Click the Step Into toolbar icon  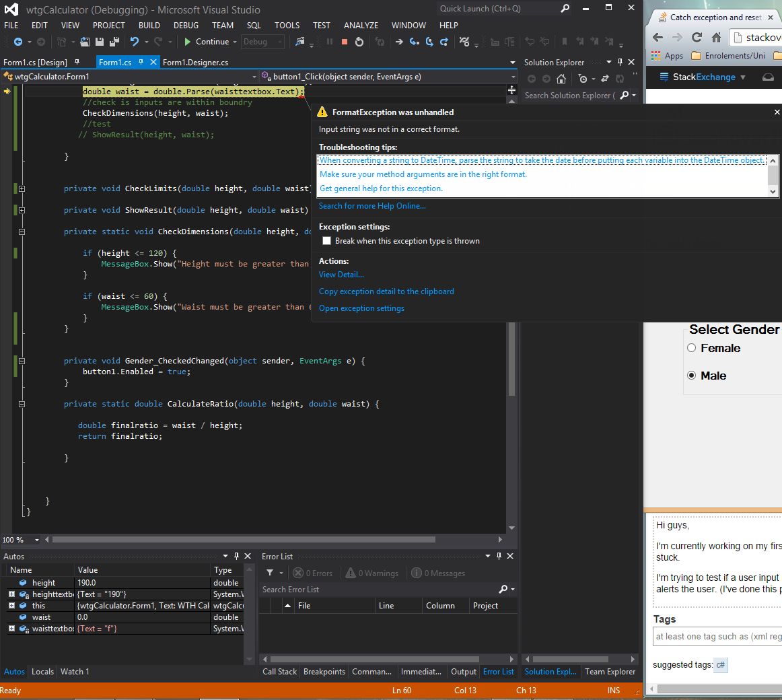[414, 42]
